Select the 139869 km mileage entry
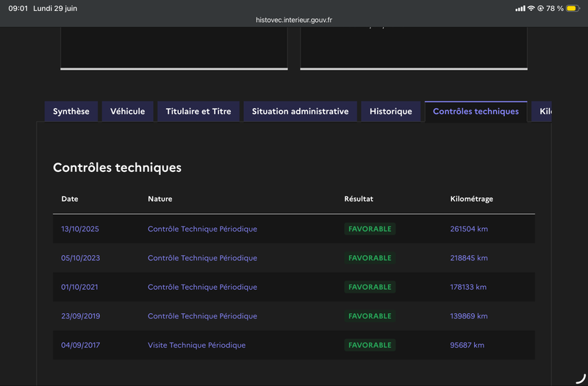The width and height of the screenshot is (588, 386). tap(469, 316)
